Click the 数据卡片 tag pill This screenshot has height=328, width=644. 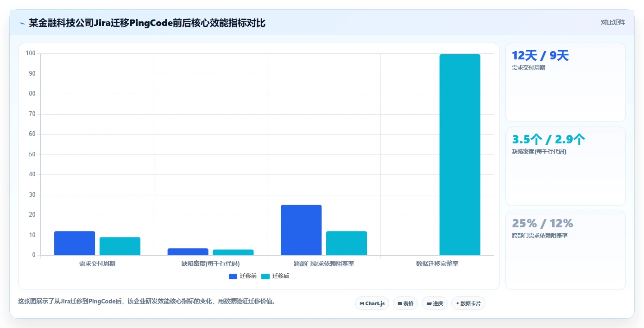click(x=468, y=303)
